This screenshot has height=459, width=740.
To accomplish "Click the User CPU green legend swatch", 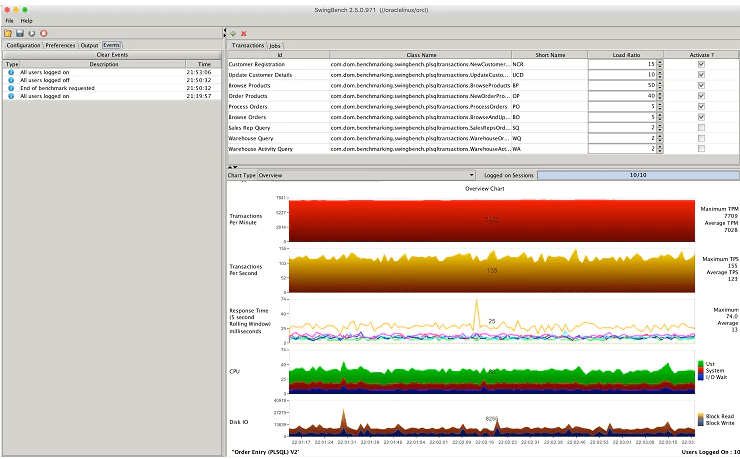I will pyautogui.click(x=701, y=364).
